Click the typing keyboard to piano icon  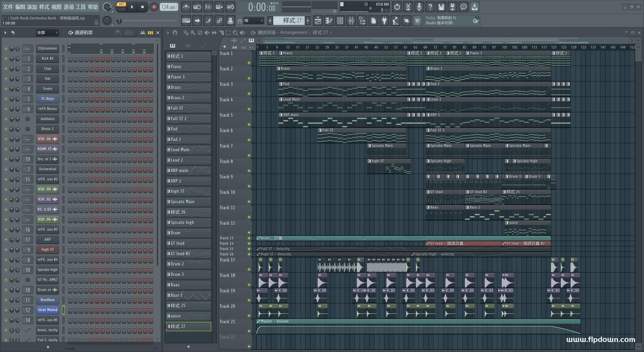click(186, 21)
